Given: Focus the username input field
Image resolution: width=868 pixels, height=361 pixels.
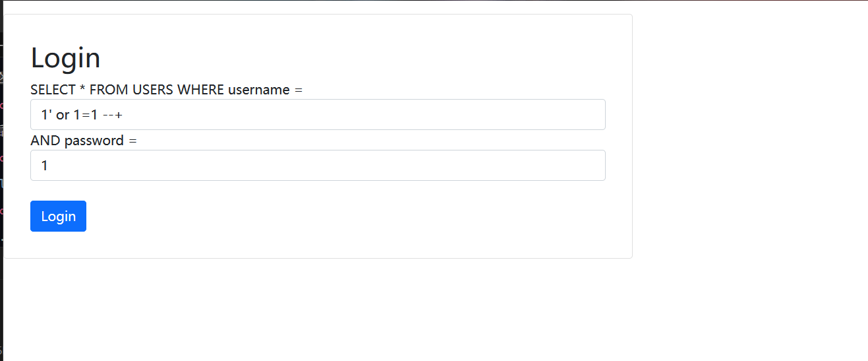Looking at the screenshot, I should pos(318,115).
